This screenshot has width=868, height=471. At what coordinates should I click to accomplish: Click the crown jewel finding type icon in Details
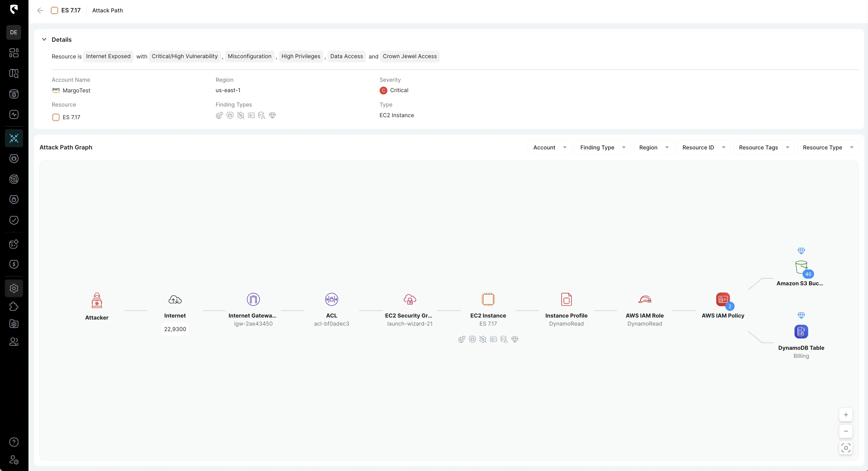point(272,115)
